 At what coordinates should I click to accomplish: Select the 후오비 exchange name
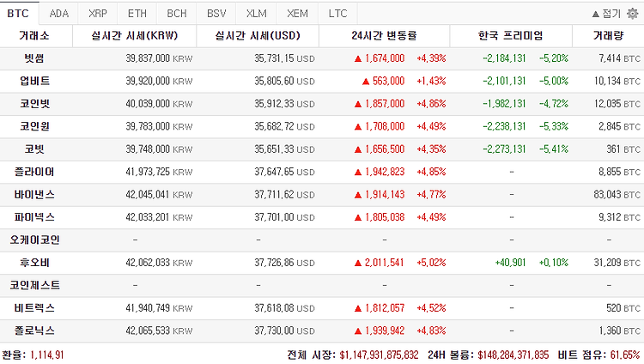[x=34, y=263]
